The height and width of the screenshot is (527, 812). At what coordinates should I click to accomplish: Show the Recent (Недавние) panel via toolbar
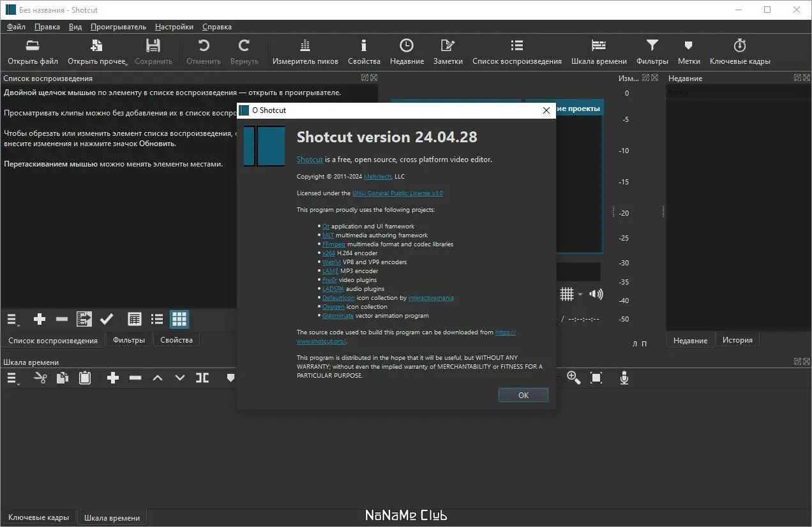(x=407, y=45)
